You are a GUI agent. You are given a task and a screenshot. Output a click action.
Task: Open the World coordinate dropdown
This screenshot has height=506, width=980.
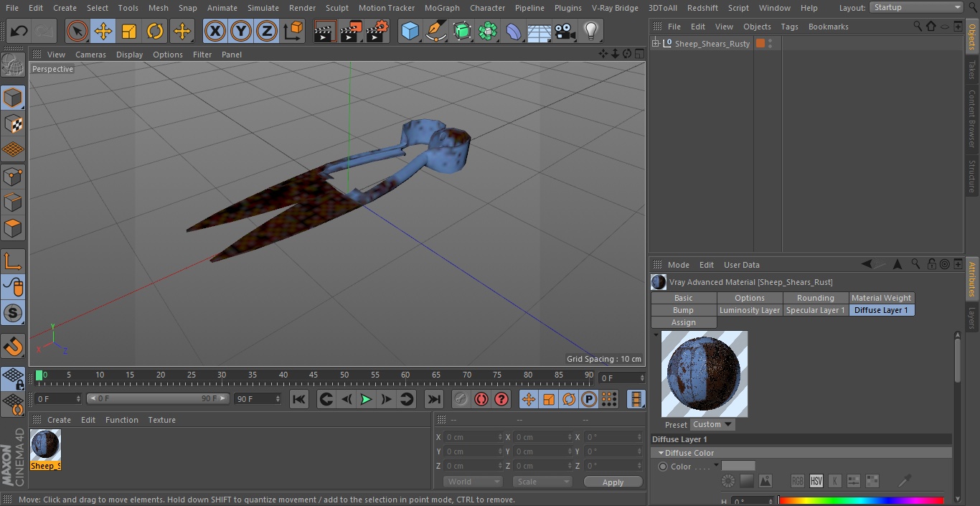pyautogui.click(x=473, y=482)
